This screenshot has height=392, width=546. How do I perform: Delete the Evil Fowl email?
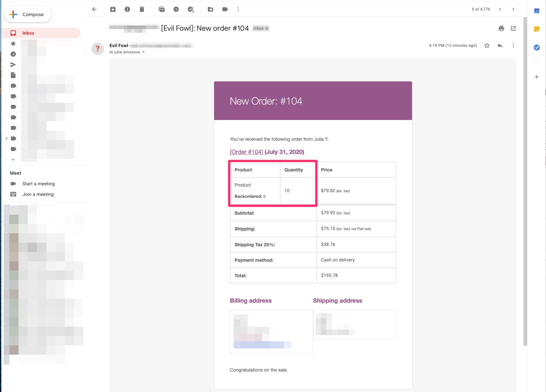(142, 9)
